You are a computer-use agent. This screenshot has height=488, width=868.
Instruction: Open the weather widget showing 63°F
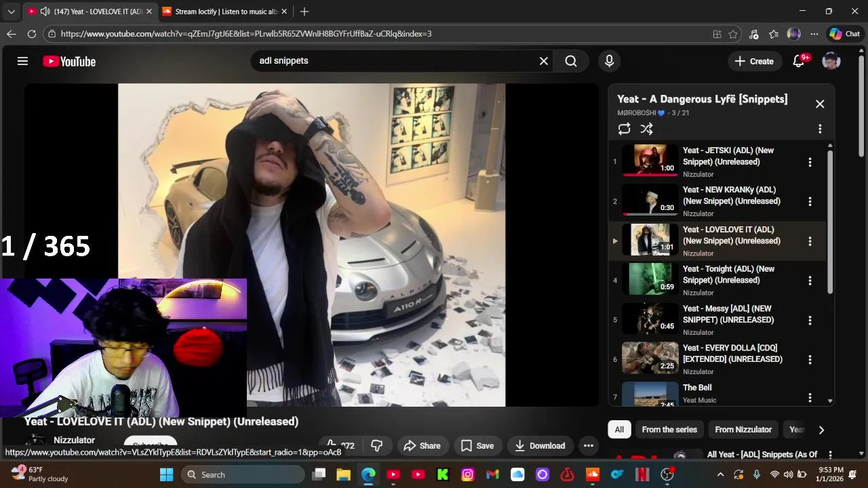[x=41, y=474]
